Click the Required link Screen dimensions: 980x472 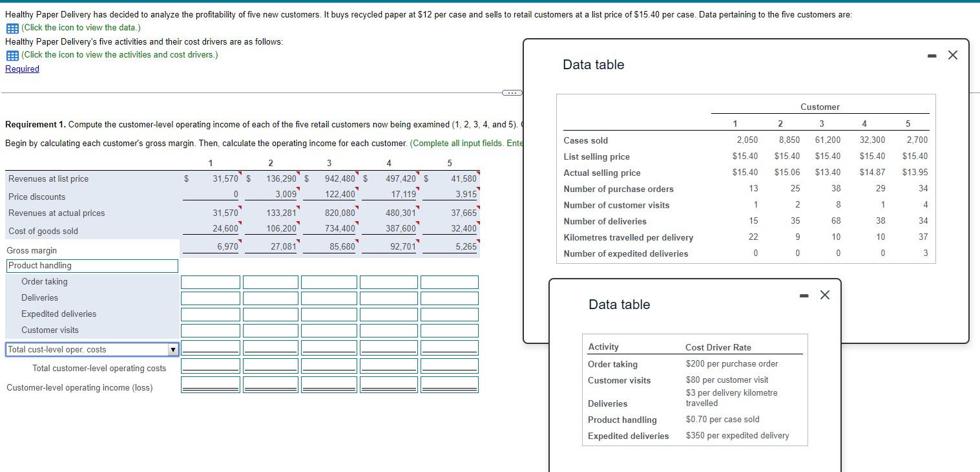[x=22, y=69]
